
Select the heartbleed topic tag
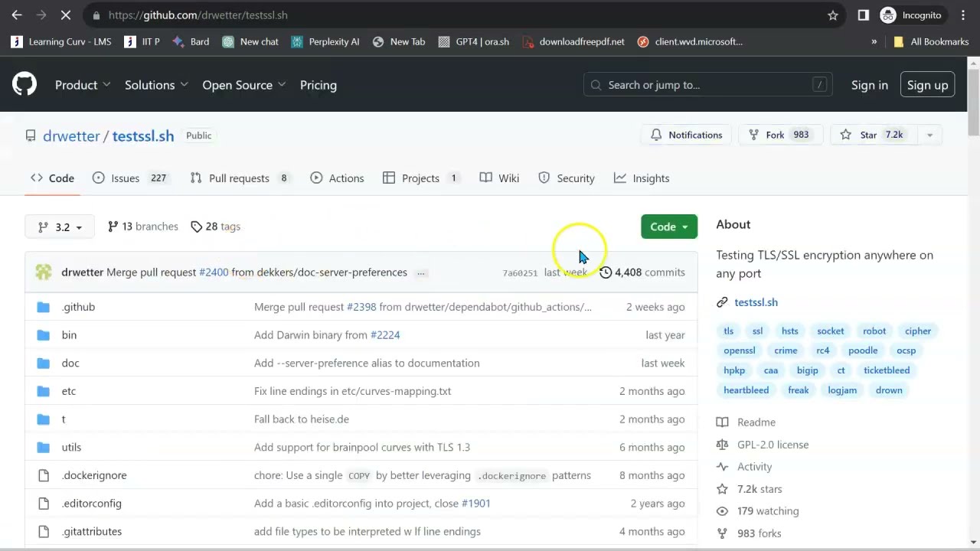tap(746, 390)
